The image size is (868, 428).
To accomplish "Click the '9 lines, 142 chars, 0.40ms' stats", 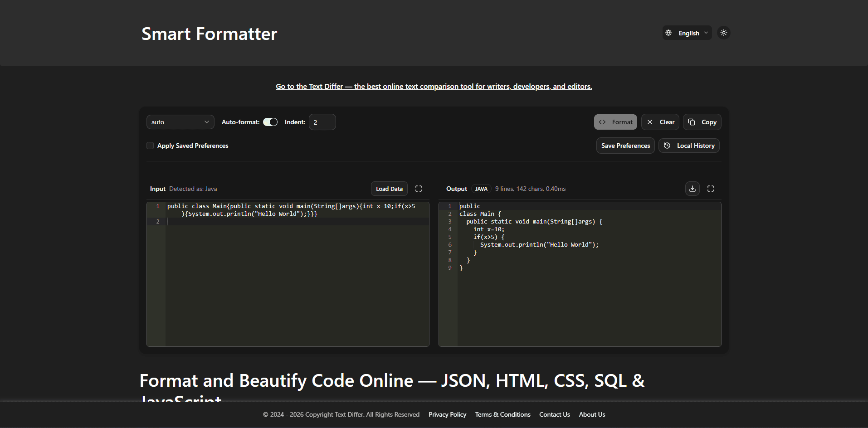I will click(530, 189).
